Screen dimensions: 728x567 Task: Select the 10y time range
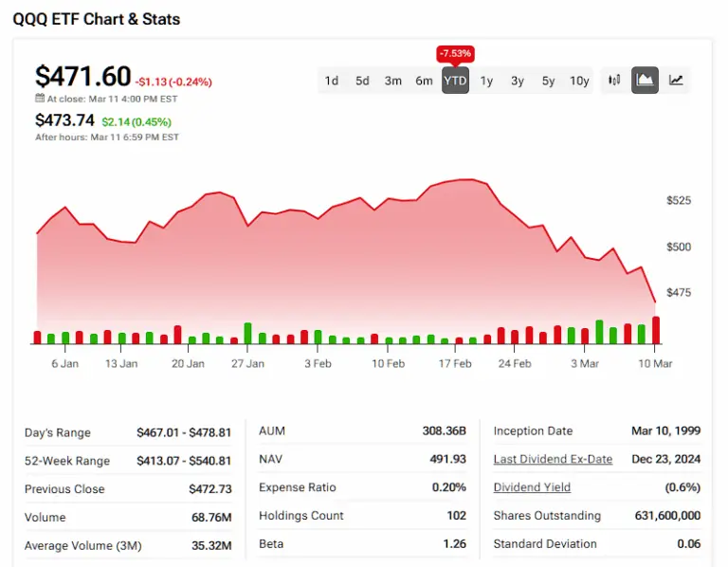point(579,81)
